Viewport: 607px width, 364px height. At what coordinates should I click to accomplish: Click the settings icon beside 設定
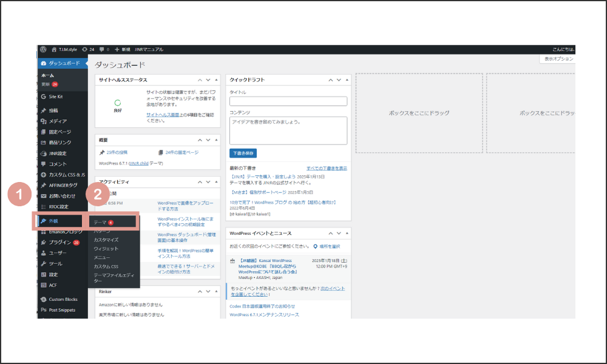pos(43,275)
